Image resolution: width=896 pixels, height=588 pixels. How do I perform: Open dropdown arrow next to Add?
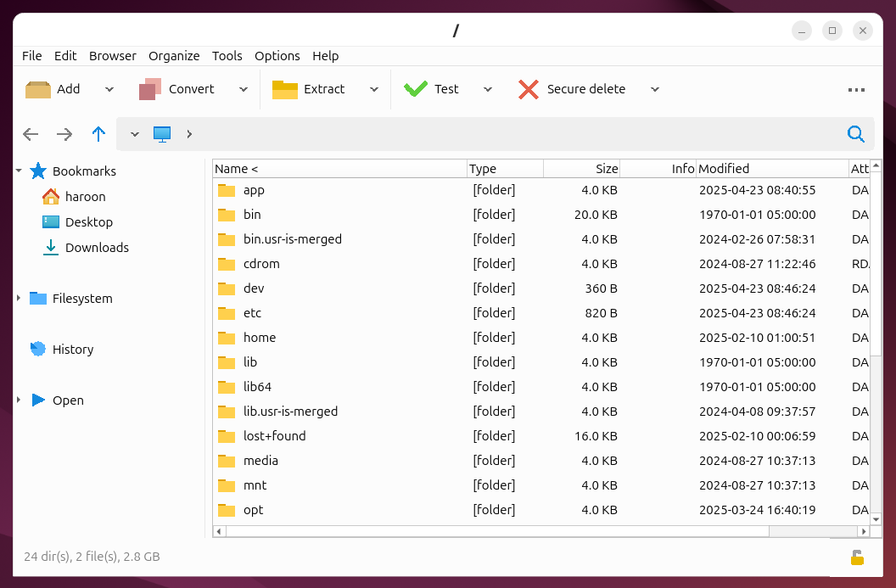click(109, 89)
